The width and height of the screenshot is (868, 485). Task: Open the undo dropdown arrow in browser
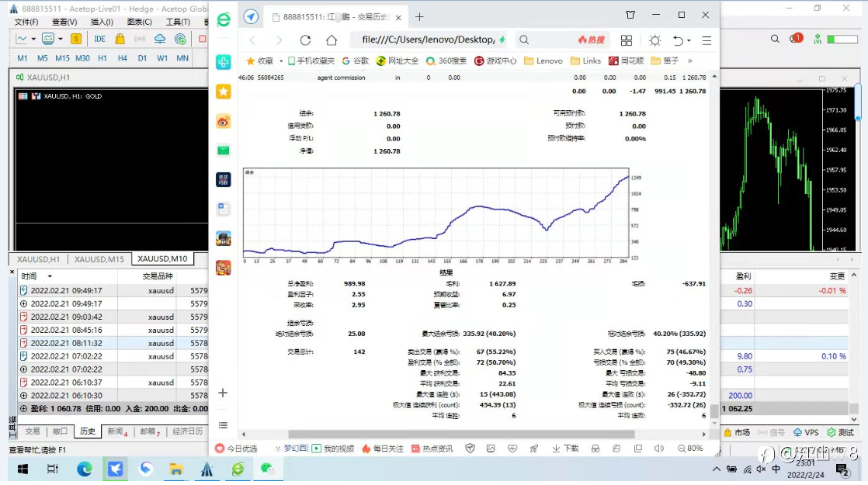click(689, 40)
